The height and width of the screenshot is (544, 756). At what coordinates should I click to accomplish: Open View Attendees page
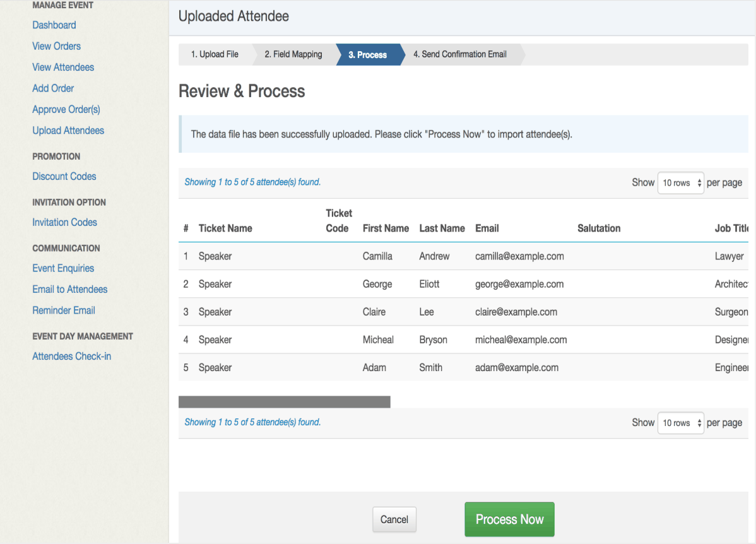coord(63,68)
